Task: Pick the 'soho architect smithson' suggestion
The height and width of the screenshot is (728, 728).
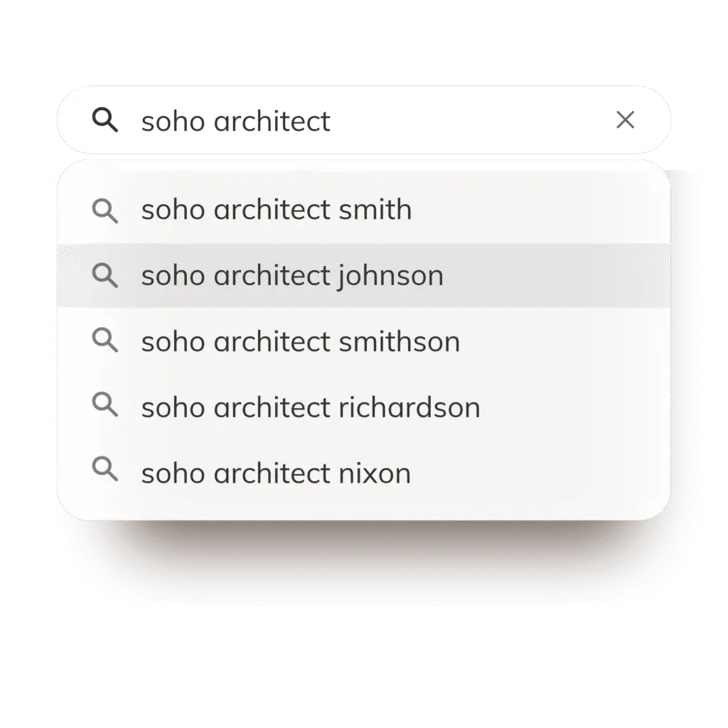Action: [x=363, y=341]
